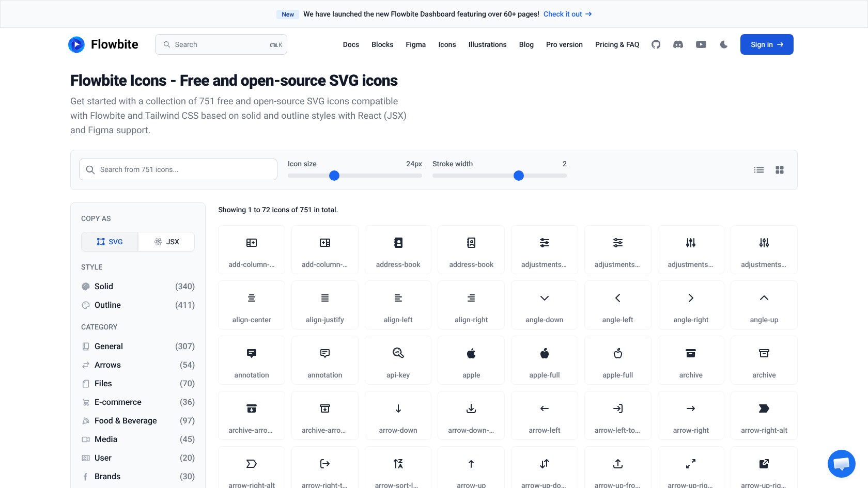
Task: Copy the arrow-right icon
Action: pyautogui.click(x=691, y=415)
